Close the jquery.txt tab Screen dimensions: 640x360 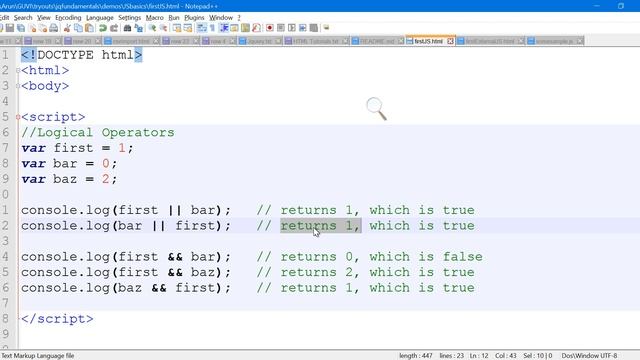pyautogui.click(x=278, y=41)
